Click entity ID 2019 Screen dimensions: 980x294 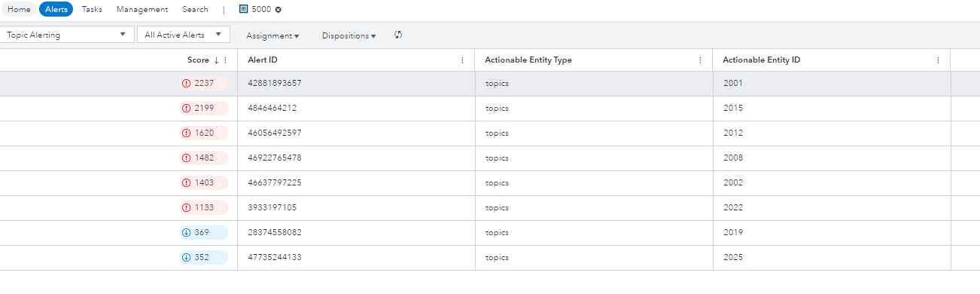[732, 233]
